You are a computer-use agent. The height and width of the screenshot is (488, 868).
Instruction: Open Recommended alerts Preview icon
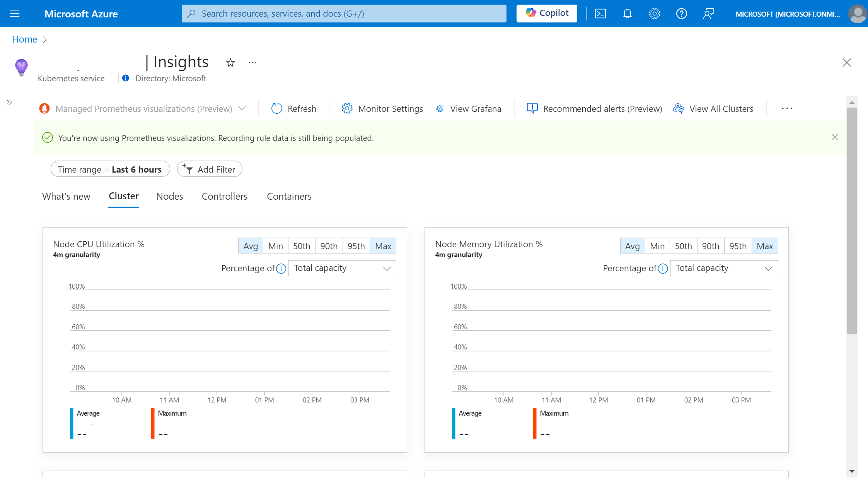click(532, 108)
